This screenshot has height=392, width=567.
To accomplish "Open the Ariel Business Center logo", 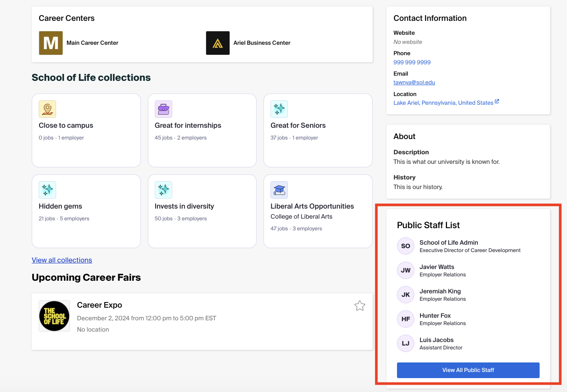I will (x=218, y=43).
